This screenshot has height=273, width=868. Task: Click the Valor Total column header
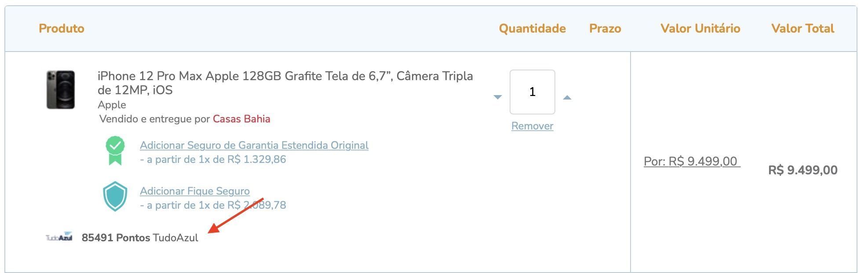[x=802, y=29]
